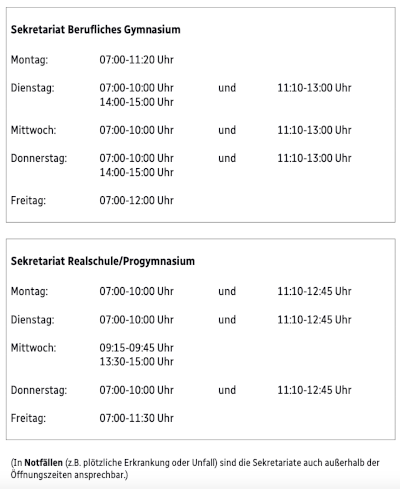Select the Mittwoch label in Berufliches Gymnasium
This screenshot has height=489, width=400.
[33, 130]
